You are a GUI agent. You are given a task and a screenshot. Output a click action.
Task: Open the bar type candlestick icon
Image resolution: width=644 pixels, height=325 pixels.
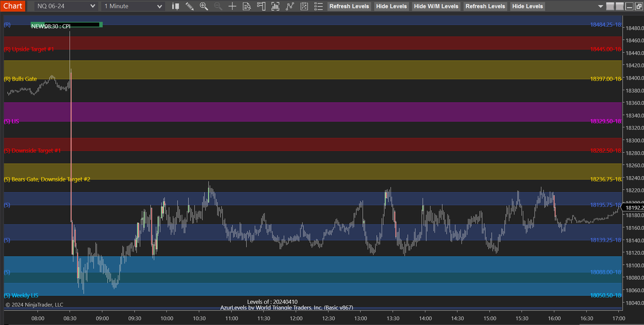[176, 6]
